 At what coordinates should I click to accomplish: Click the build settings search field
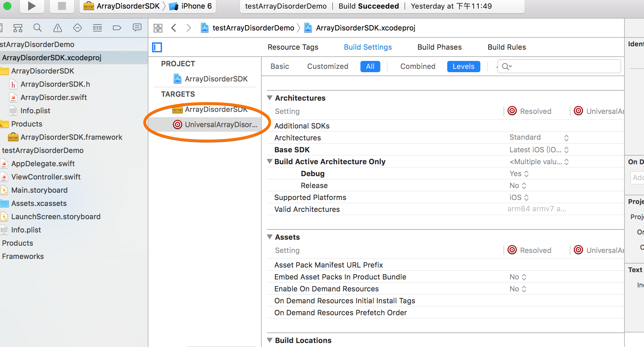pos(563,66)
